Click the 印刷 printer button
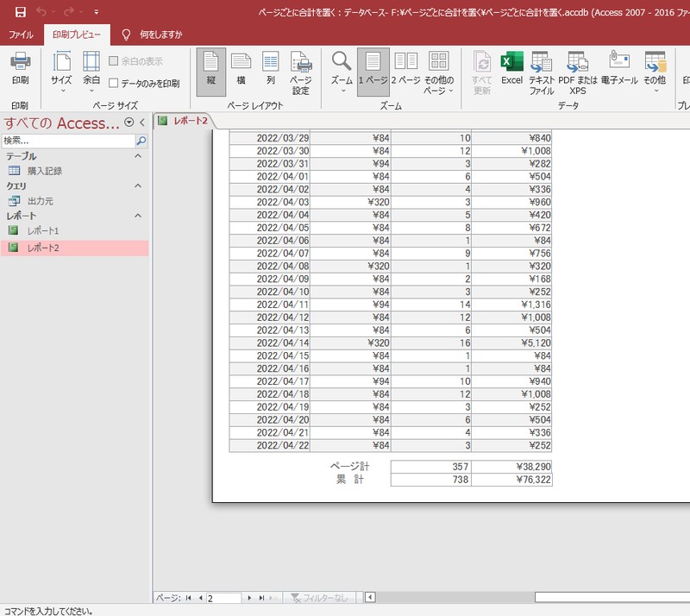 tap(20, 68)
